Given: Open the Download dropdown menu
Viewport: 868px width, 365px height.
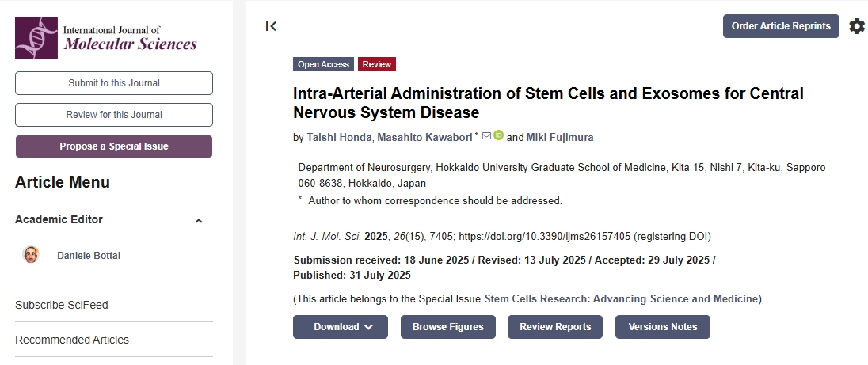Looking at the screenshot, I should pyautogui.click(x=341, y=327).
